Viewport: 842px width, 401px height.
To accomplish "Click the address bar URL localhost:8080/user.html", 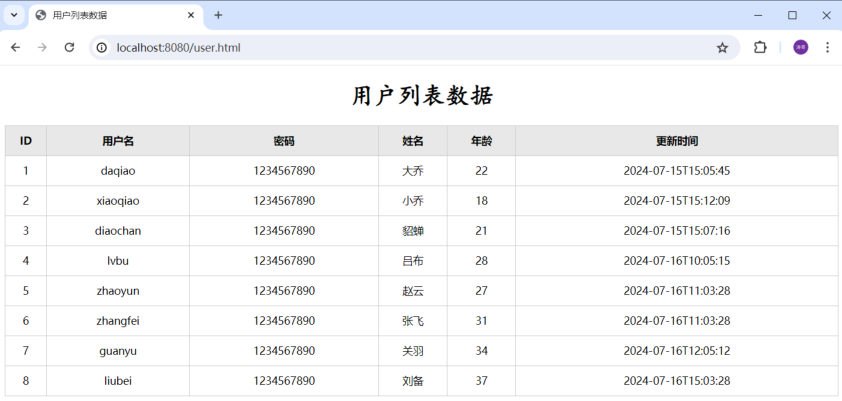I will [179, 48].
